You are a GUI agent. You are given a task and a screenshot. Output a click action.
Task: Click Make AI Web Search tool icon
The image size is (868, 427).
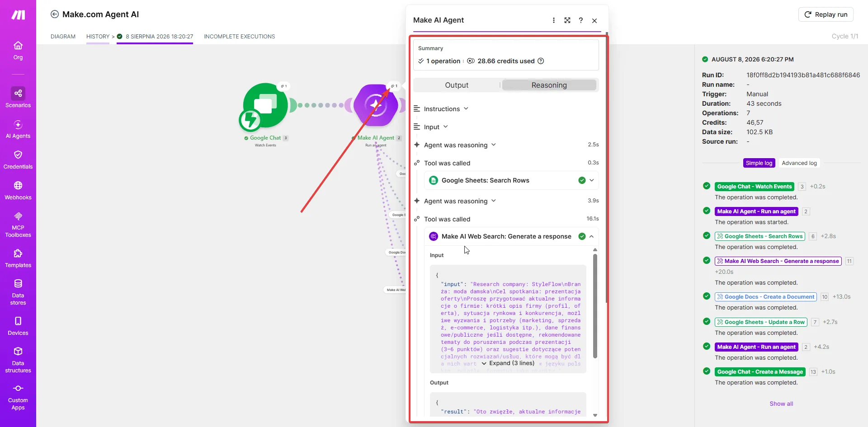433,236
